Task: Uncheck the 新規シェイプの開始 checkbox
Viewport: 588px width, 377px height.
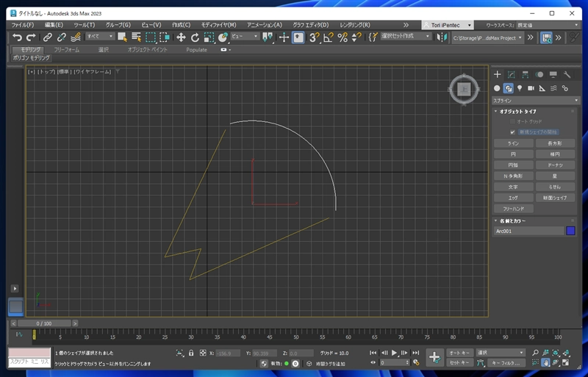Action: click(x=512, y=132)
